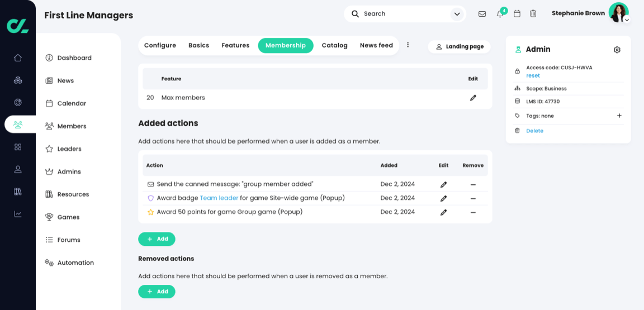Switch to the Catalog tab

(x=334, y=46)
